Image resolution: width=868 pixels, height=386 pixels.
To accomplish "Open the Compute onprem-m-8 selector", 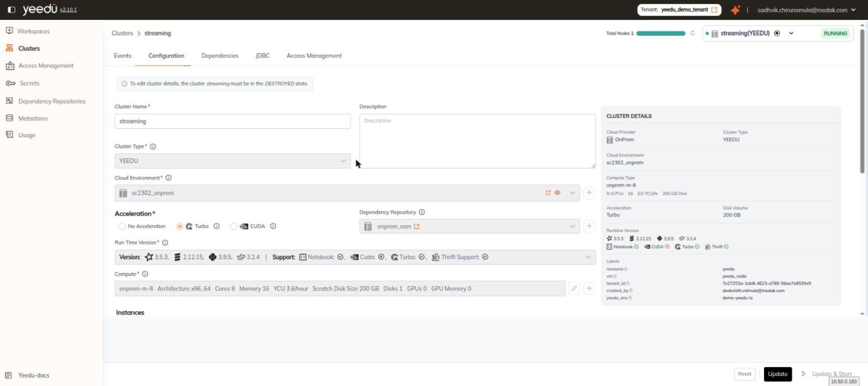I will pos(340,289).
